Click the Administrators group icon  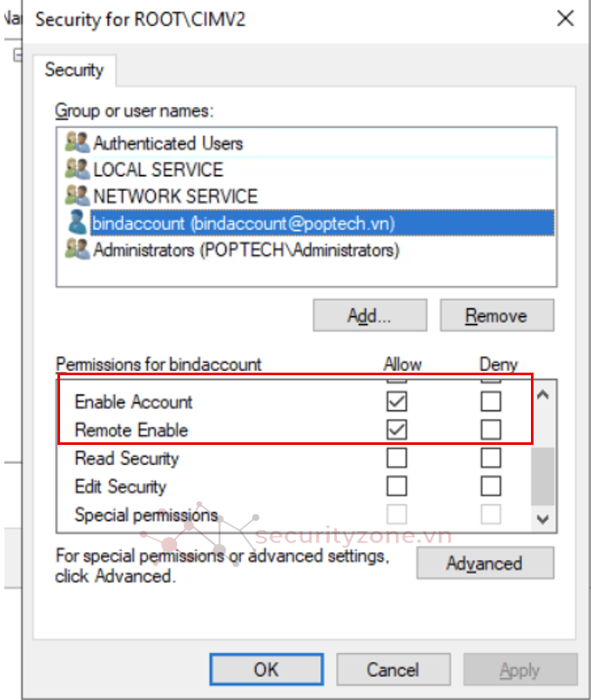(77, 250)
